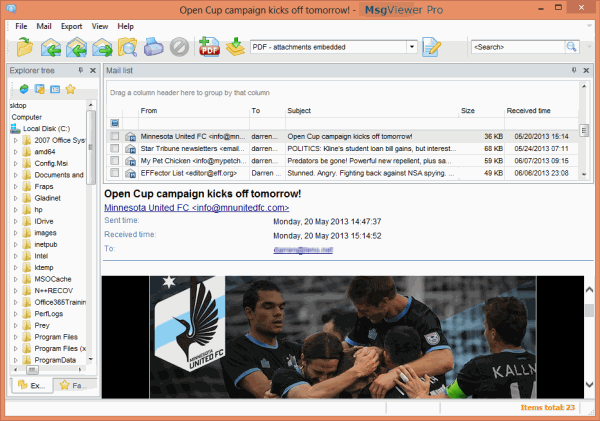The width and height of the screenshot is (600, 421).
Task: Pin the Explorer tree panel
Action: 81,70
